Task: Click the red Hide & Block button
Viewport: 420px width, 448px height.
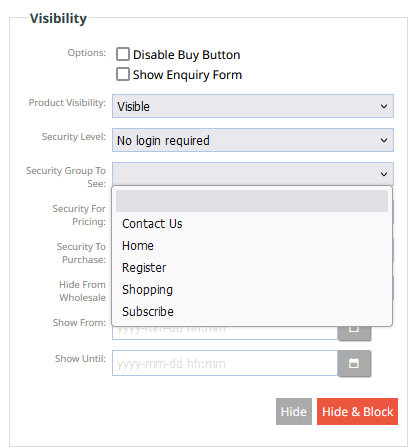Action: pyautogui.click(x=357, y=412)
